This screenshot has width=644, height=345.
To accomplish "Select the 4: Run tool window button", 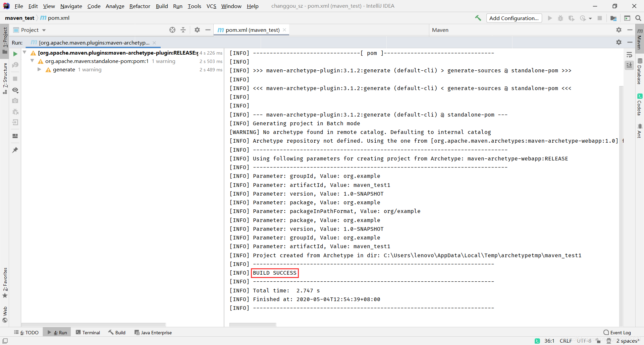I will (x=57, y=332).
